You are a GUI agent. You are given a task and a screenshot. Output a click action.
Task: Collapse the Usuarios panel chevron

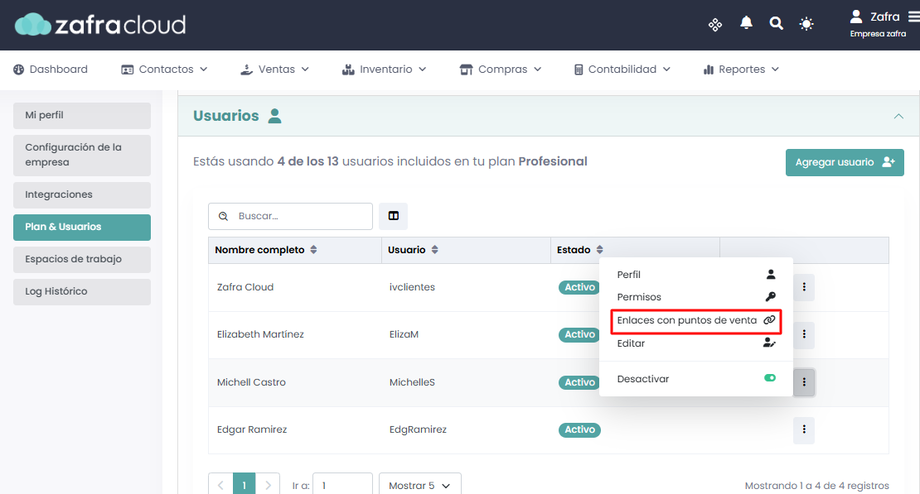tap(898, 116)
